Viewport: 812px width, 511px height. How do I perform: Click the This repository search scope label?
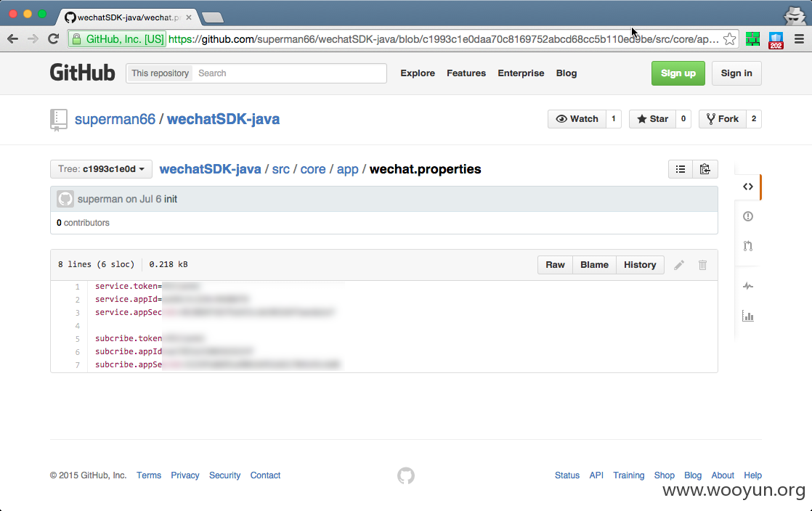point(160,73)
